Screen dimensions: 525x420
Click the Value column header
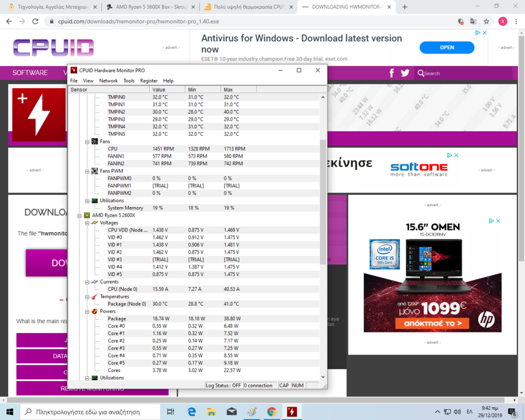(x=167, y=90)
